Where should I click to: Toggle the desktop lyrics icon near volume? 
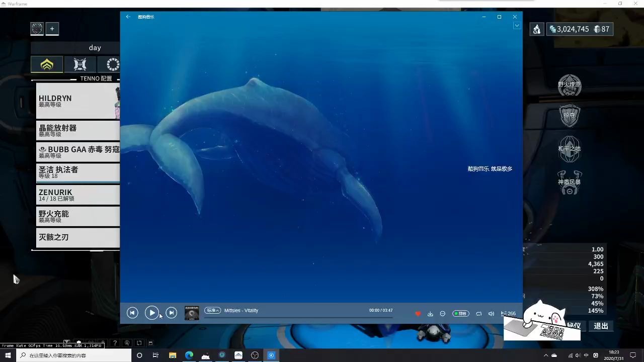[x=478, y=313]
